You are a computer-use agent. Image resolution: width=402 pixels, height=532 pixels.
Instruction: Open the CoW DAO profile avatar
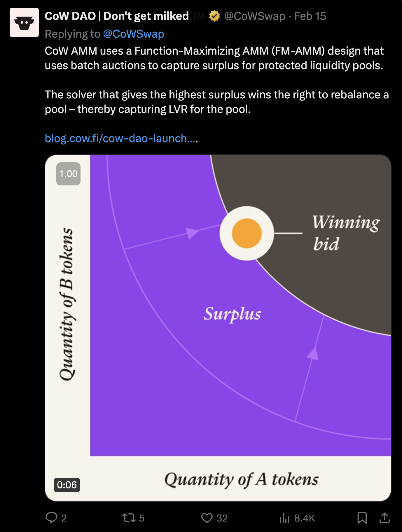click(24, 22)
